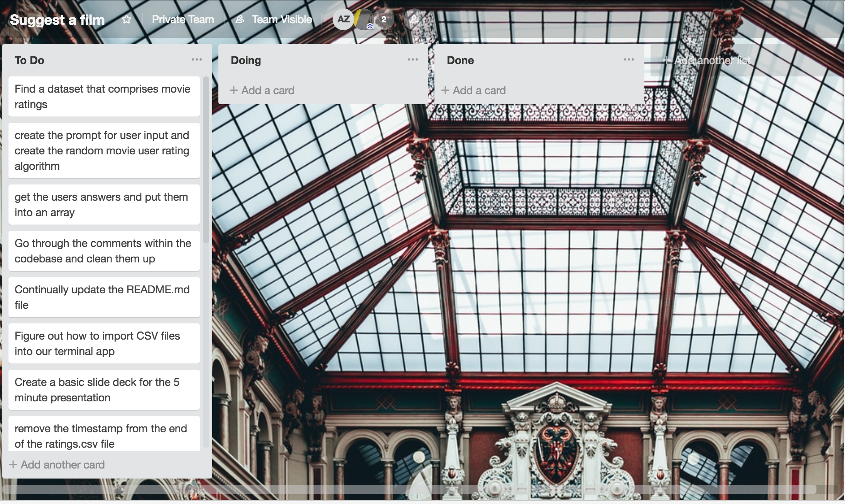Click the horizontal board scrollbar
Viewport: 845px width, 504px height.
coord(409,489)
